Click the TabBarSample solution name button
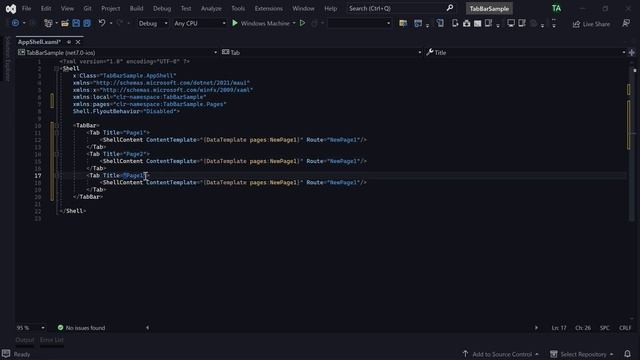This screenshot has height=360, width=640. (489, 9)
